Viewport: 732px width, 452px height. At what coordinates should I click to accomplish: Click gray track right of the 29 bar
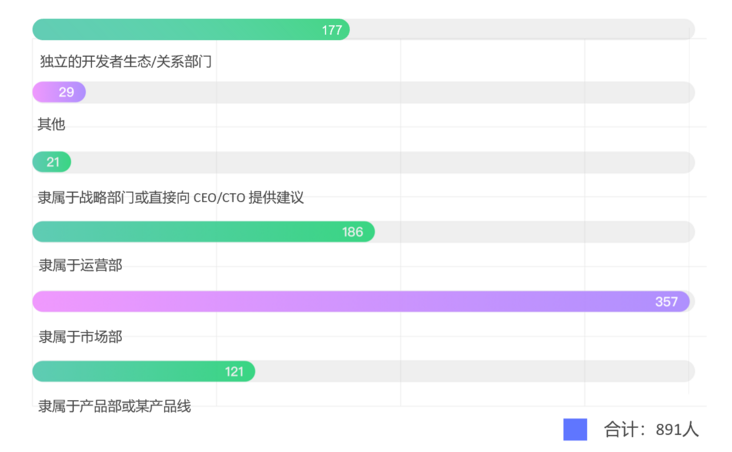[390, 92]
